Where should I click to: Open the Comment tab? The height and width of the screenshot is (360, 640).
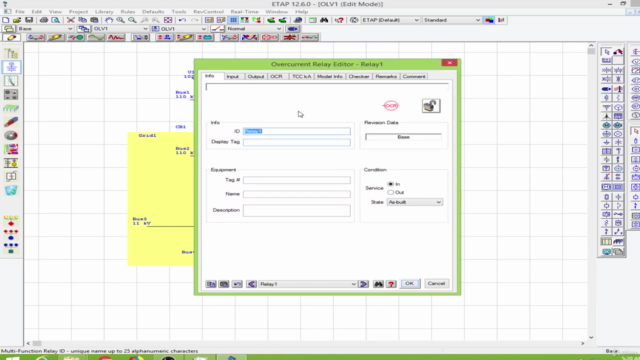(x=414, y=76)
